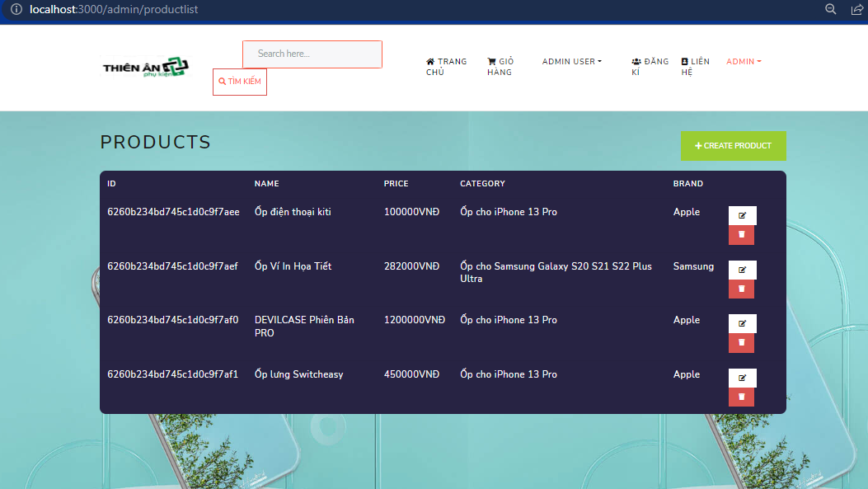Go to TRANG CHỦ home page
The image size is (868, 489).
coord(446,67)
